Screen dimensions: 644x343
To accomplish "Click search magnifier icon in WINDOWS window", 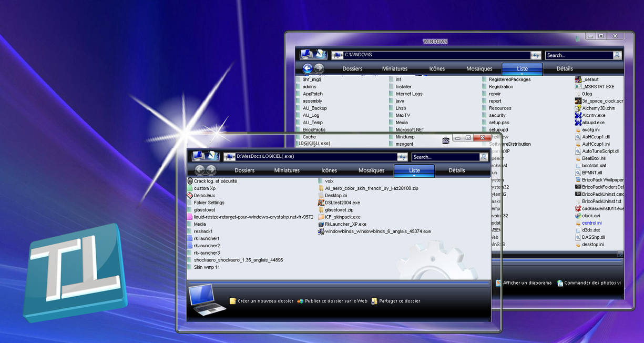I will click(x=617, y=55).
